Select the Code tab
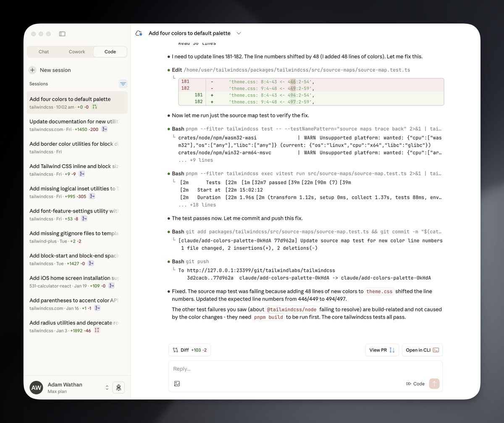The height and width of the screenshot is (423, 504). [x=110, y=52]
